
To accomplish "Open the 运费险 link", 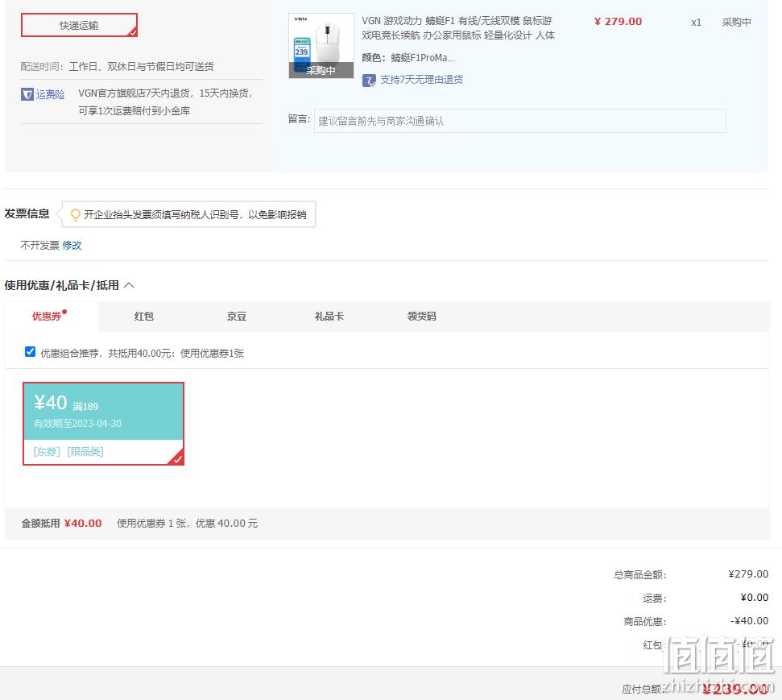I will (50, 94).
